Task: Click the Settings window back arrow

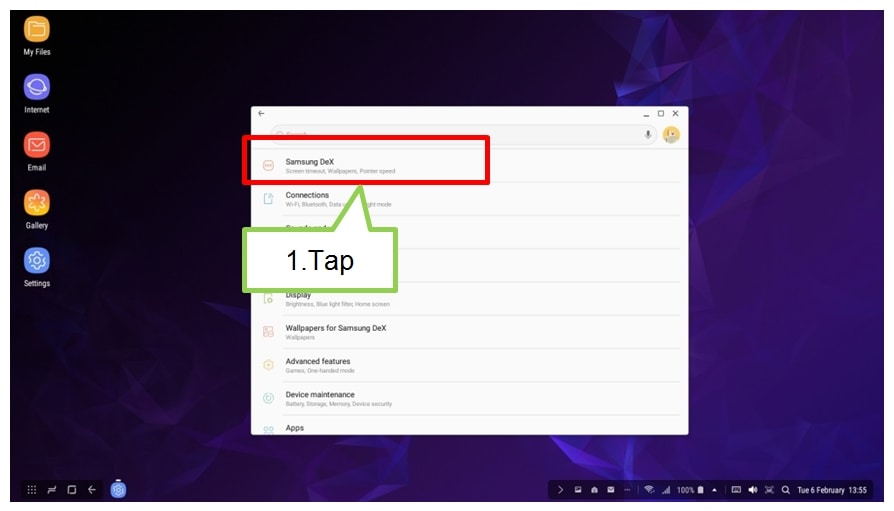Action: (x=261, y=113)
